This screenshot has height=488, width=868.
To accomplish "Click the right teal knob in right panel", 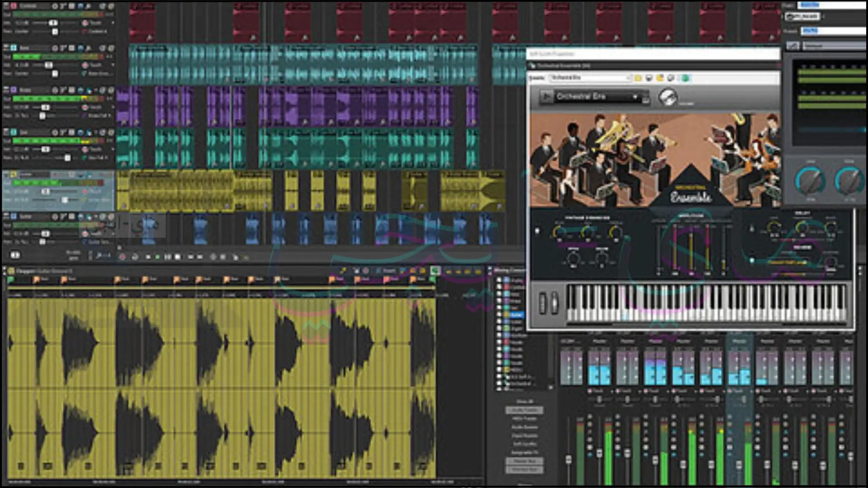I will (x=849, y=180).
